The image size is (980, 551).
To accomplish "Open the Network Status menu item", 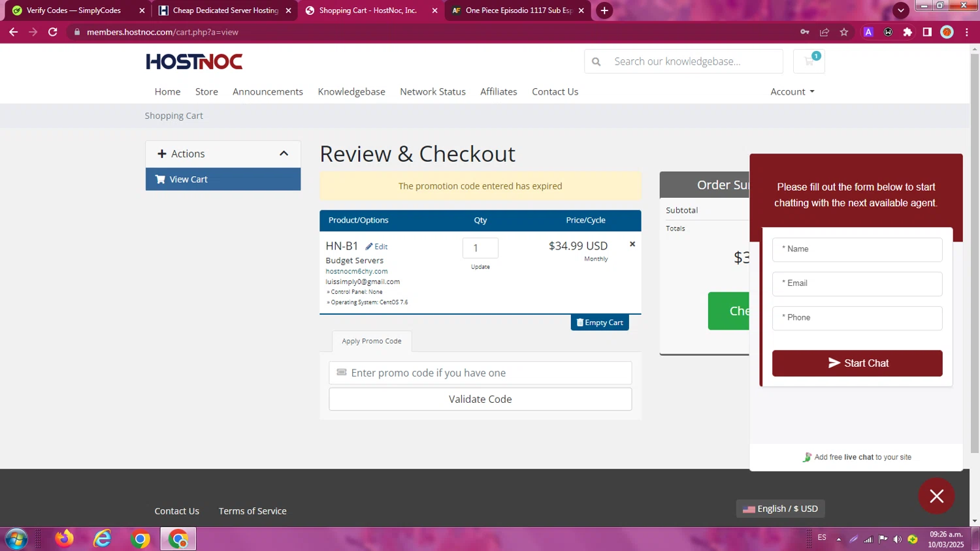I will 433,92.
